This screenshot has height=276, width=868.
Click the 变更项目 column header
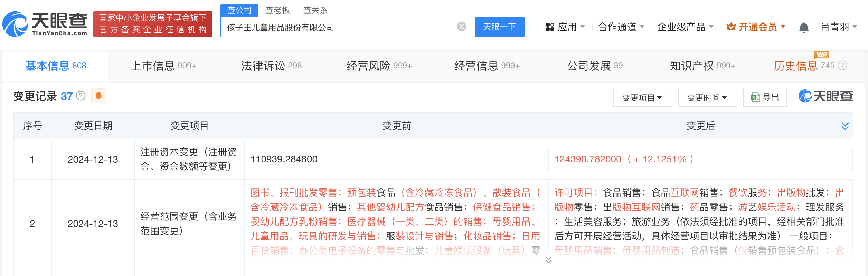[189, 126]
